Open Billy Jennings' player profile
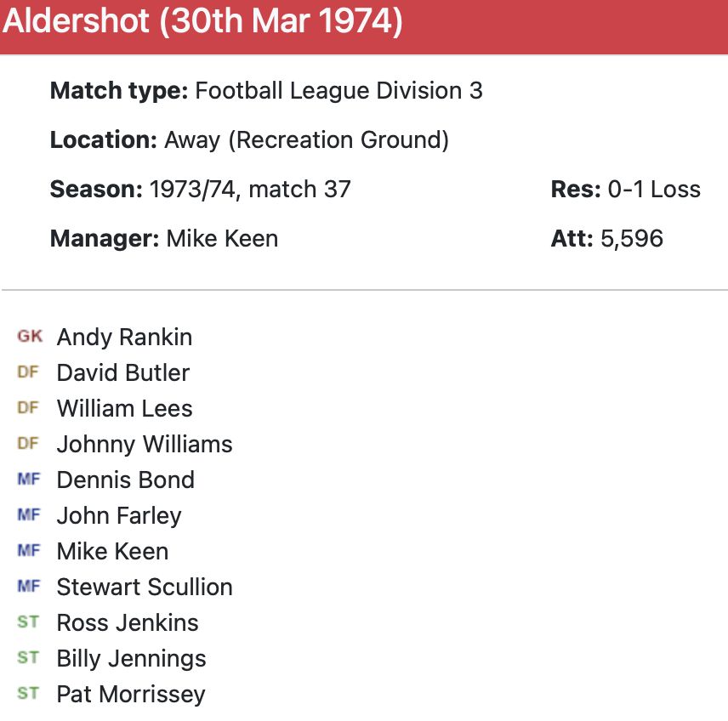Viewport: 728px width, 721px height. point(132,659)
